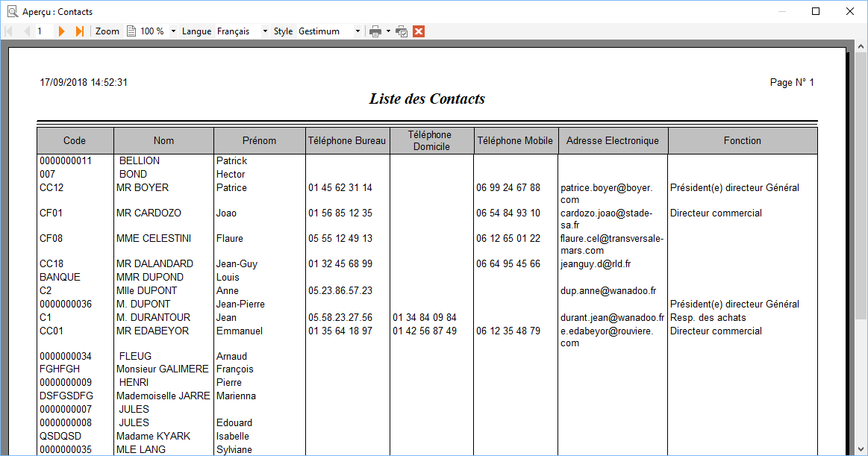
Task: Click the function Resp. des achats
Action: (x=708, y=318)
